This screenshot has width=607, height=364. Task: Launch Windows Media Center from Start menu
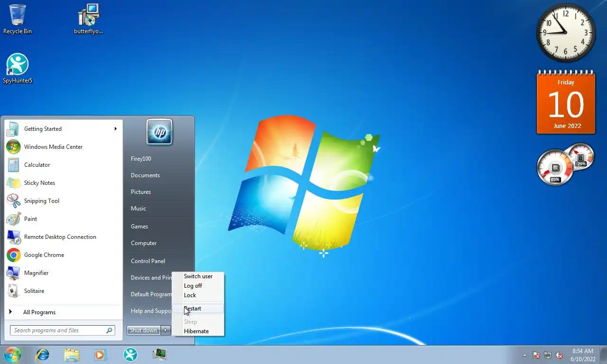point(64,147)
